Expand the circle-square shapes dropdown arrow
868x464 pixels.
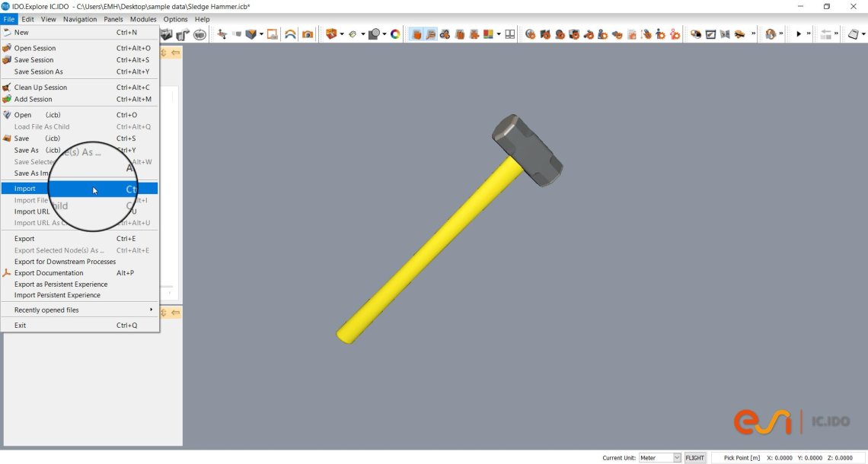pyautogui.click(x=385, y=34)
